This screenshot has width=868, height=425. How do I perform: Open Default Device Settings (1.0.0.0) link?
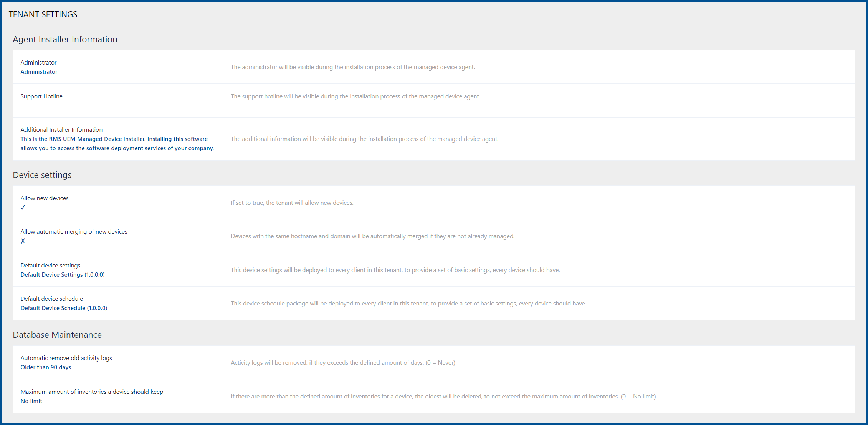tap(63, 275)
